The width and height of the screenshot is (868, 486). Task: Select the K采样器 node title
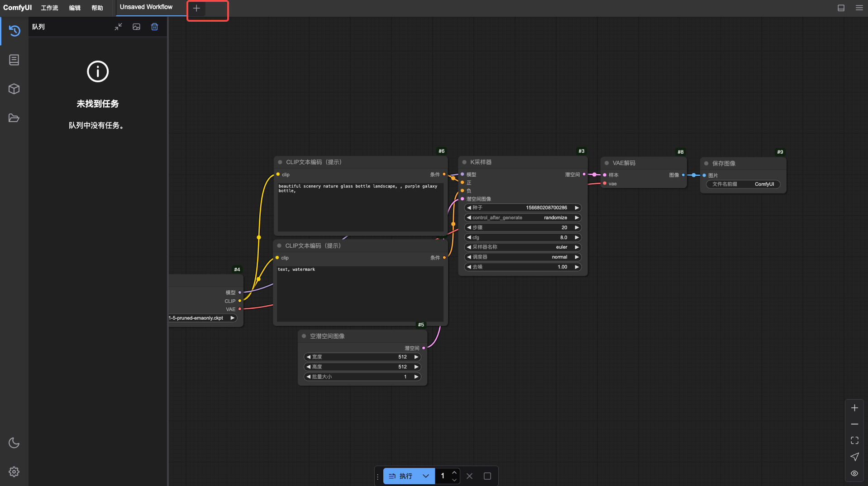pos(481,162)
